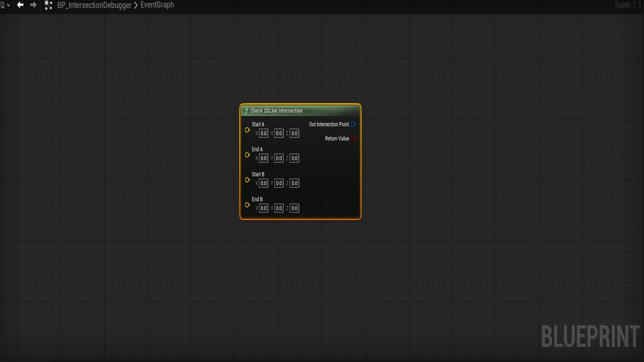Click the End A pin label
The image size is (644, 362).
[x=257, y=149]
